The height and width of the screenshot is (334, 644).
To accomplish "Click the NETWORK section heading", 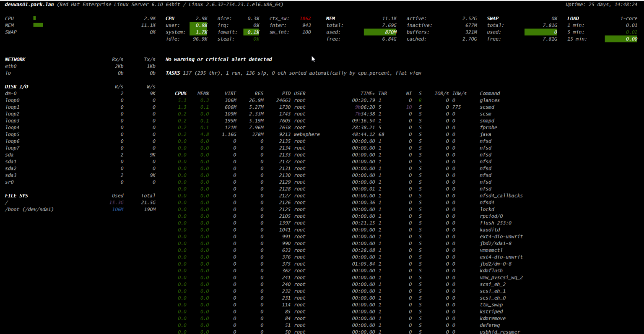I will [x=15, y=60].
